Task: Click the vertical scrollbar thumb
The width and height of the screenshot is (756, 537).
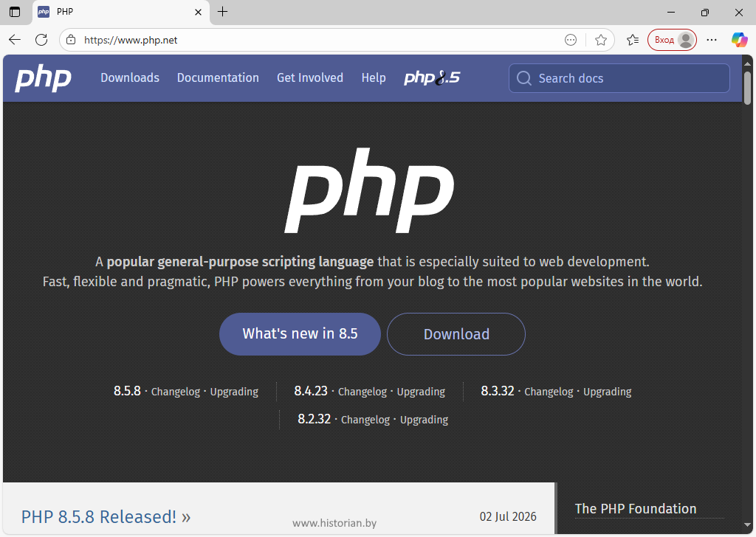Action: coord(747,88)
